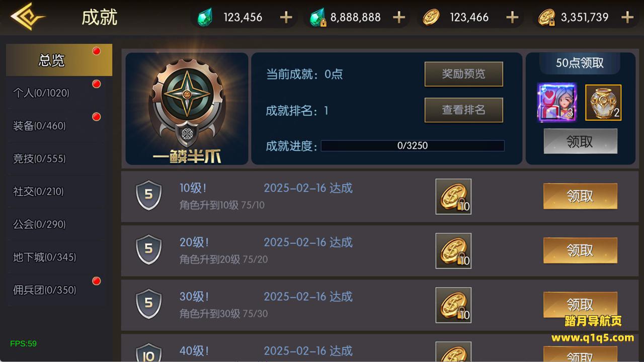Tap the golden back arrow icon
644x362 pixels.
point(27,17)
